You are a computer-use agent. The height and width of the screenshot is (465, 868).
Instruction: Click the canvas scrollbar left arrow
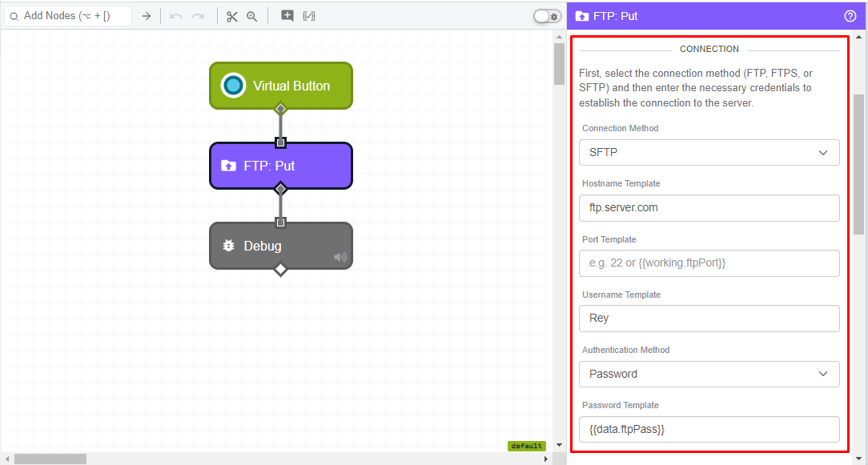coord(6,459)
